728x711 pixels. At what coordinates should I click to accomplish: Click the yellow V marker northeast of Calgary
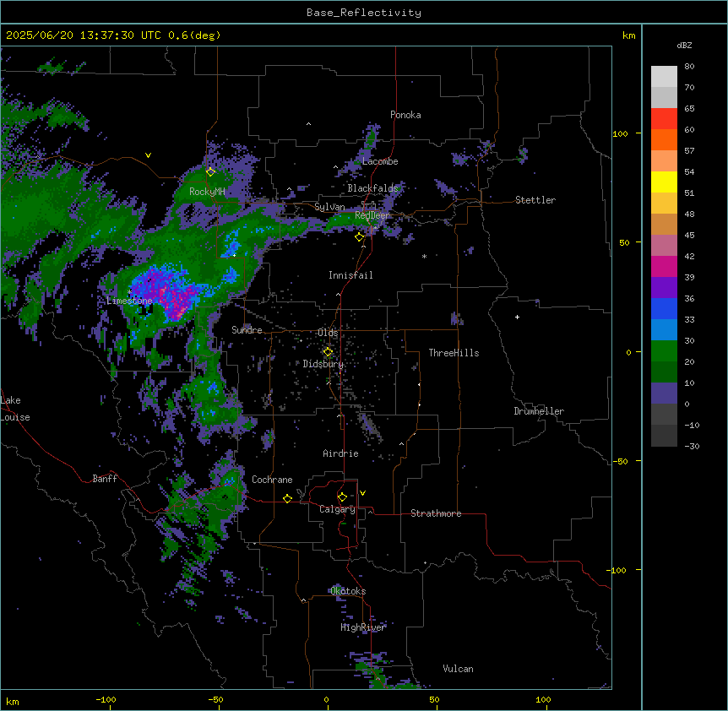point(362,493)
